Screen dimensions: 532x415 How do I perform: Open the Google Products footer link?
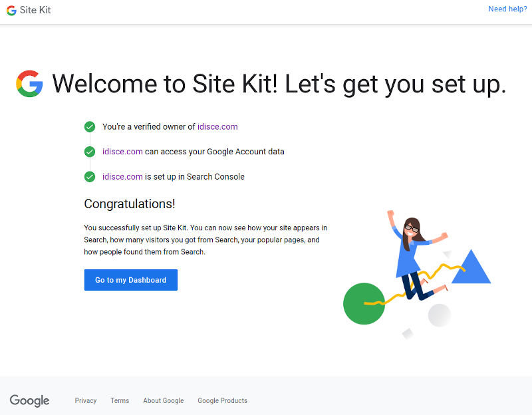[222, 400]
